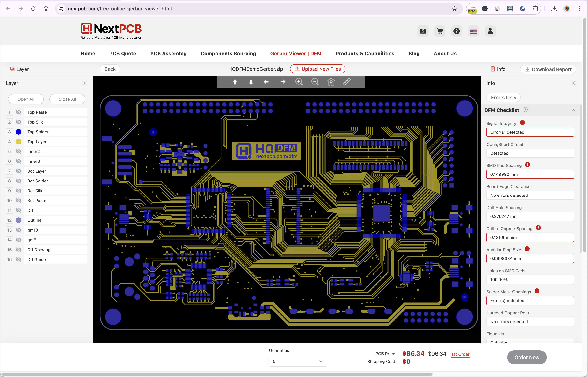Open the language flag selector
The width and height of the screenshot is (588, 377).
pos(473,31)
